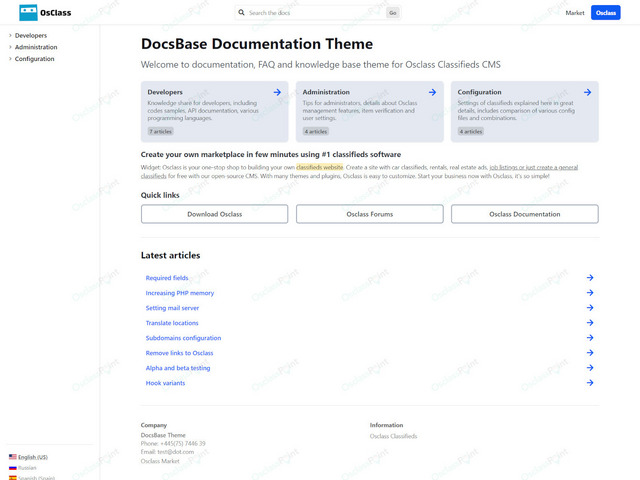
Task: Focus the Search the docs field
Action: coord(316,13)
